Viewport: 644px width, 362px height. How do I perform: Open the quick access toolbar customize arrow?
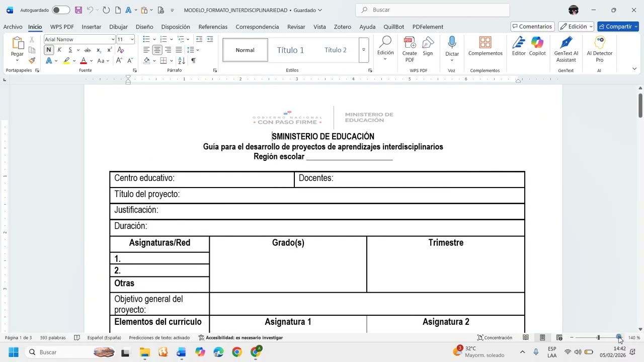172,10
